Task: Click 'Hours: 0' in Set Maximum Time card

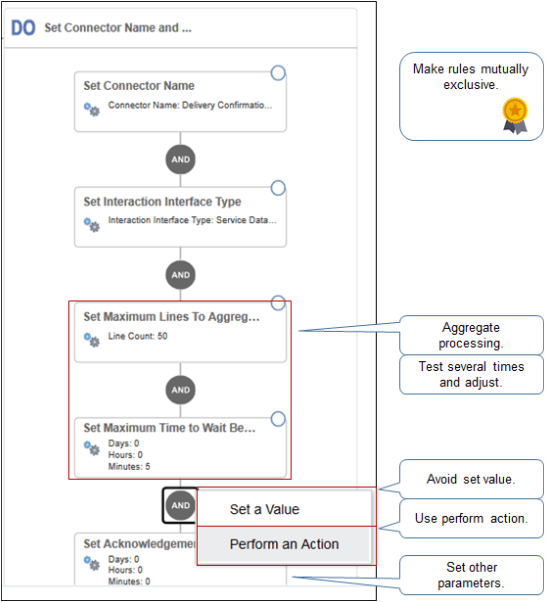Action: [x=126, y=455]
